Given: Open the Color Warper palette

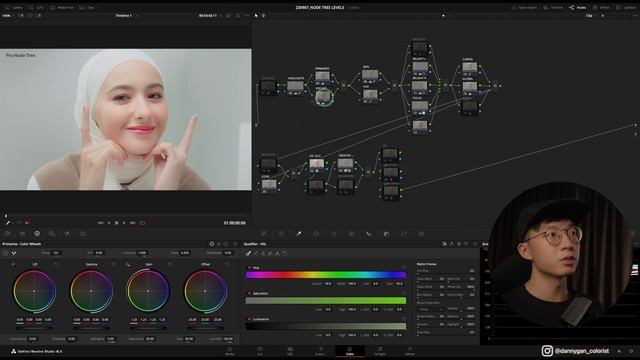Looking at the screenshot, I should 281,233.
